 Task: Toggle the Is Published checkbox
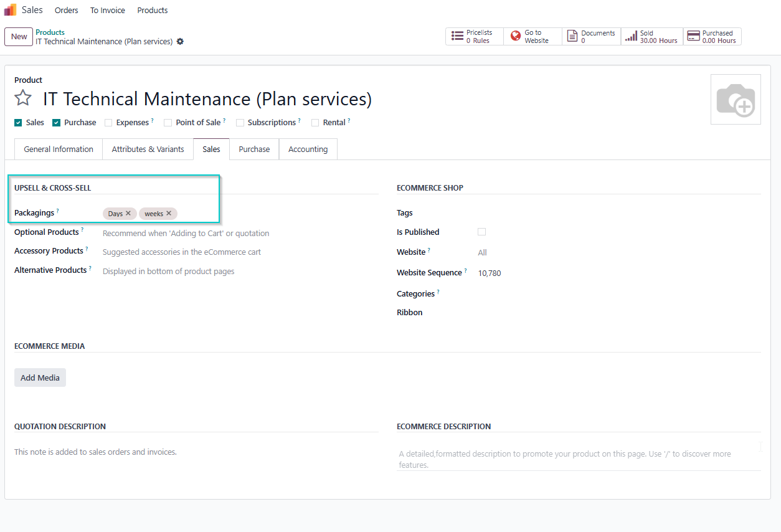point(481,232)
